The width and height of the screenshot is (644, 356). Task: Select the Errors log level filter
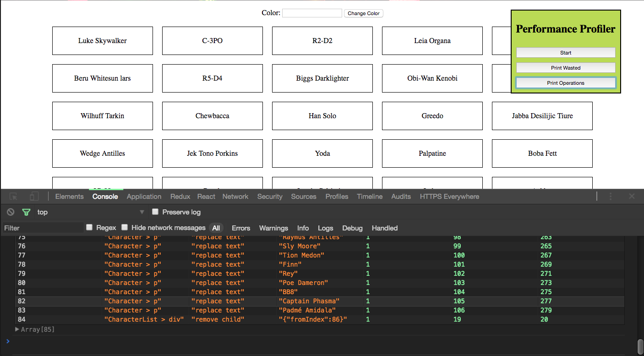pyautogui.click(x=240, y=228)
